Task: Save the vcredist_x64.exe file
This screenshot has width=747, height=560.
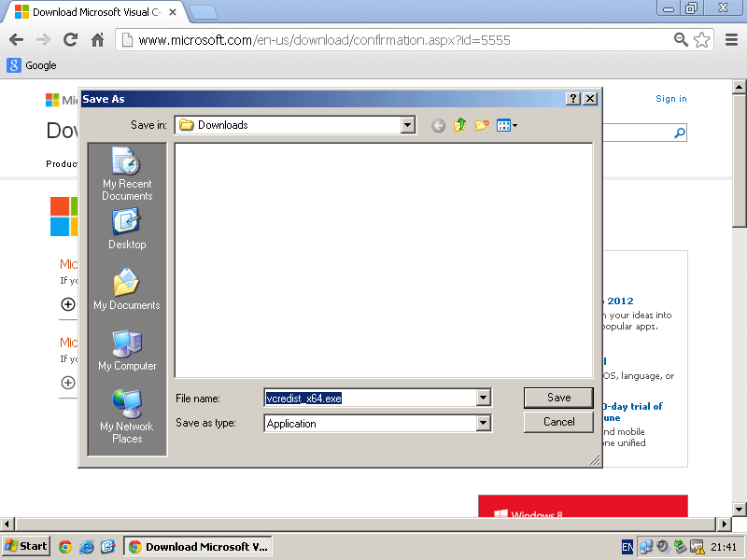Action: point(558,398)
